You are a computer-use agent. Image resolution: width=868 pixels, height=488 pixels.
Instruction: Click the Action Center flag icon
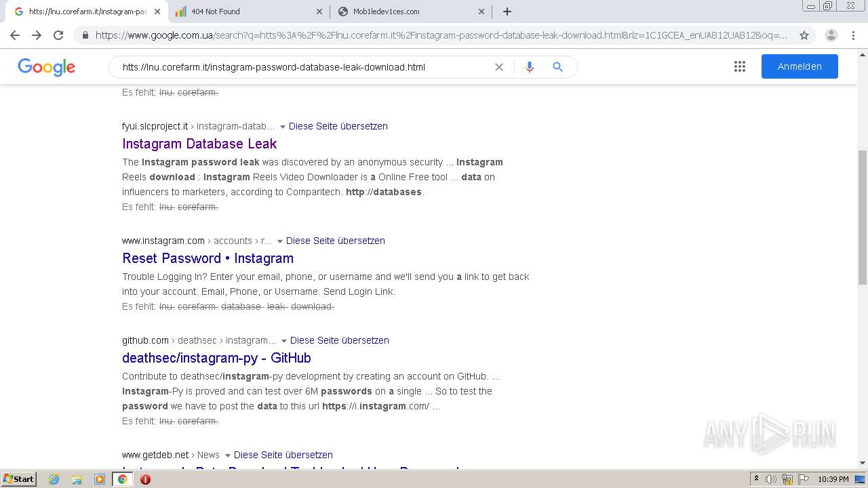pos(804,479)
